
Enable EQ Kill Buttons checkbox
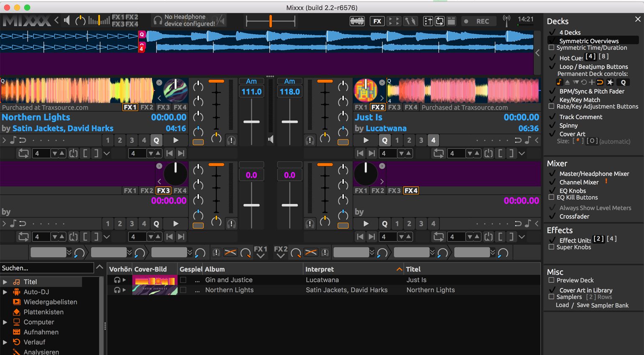551,197
